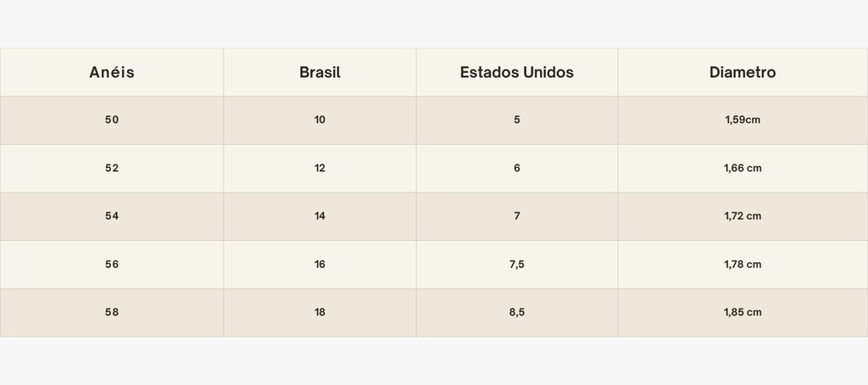Viewport: 868px width, 385px height.
Task: Click the Brasil column header
Action: 320,72
